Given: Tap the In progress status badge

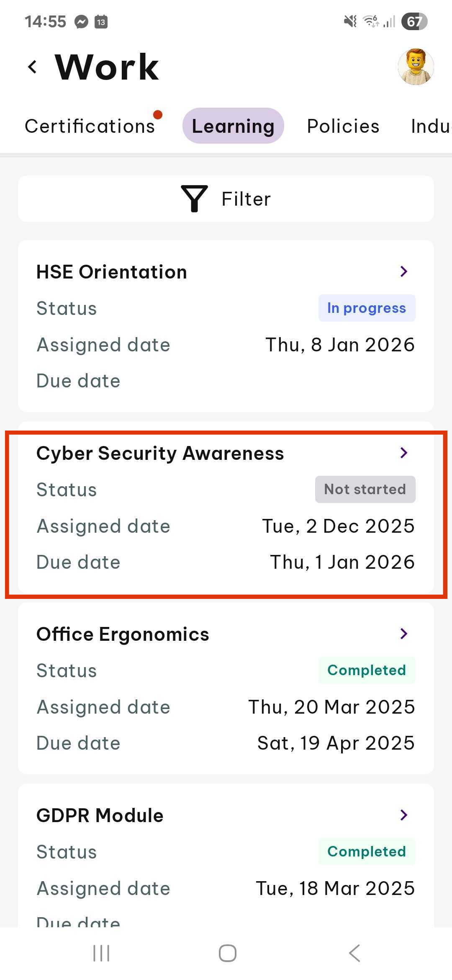Looking at the screenshot, I should [x=367, y=308].
